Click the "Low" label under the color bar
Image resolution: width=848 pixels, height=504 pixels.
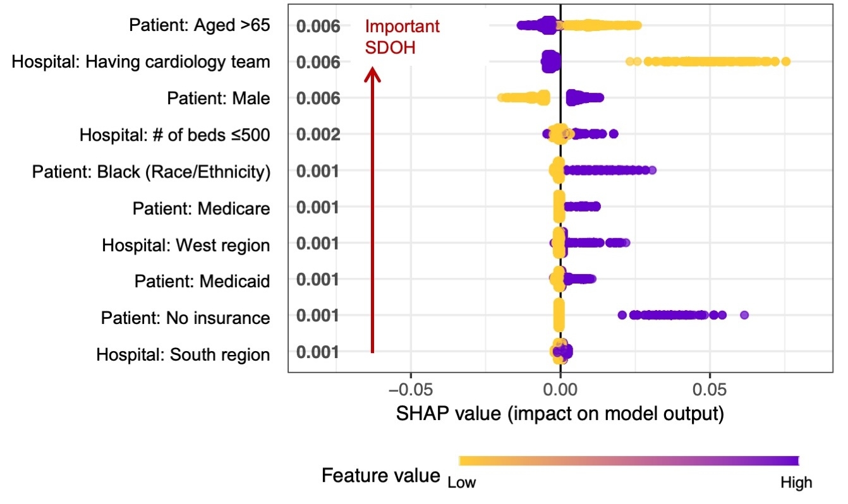pyautogui.click(x=461, y=483)
